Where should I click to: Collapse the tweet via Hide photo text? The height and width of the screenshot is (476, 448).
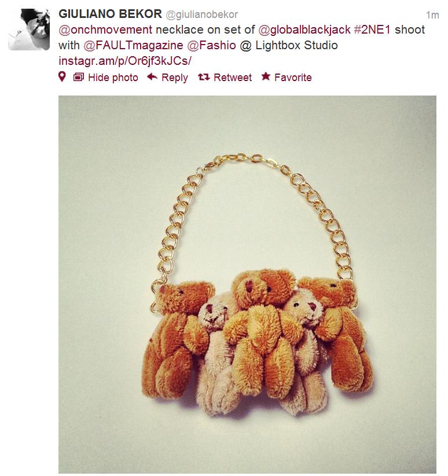click(x=113, y=78)
